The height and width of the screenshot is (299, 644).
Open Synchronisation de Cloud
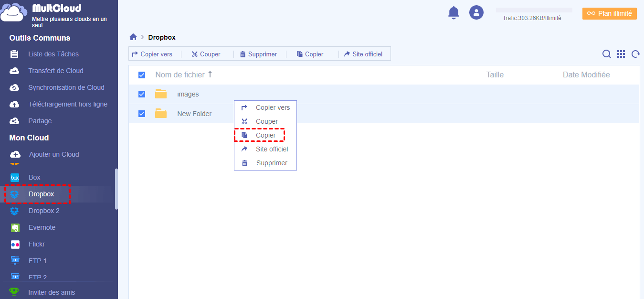click(x=66, y=87)
